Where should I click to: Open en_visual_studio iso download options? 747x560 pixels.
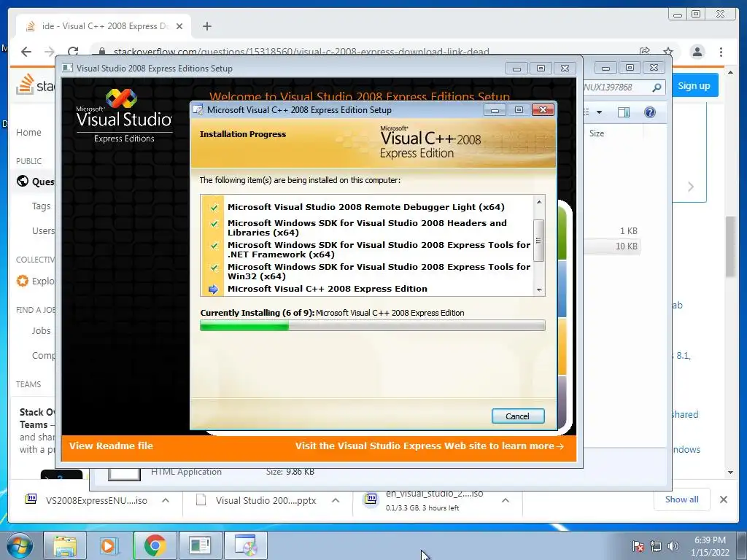click(x=506, y=500)
